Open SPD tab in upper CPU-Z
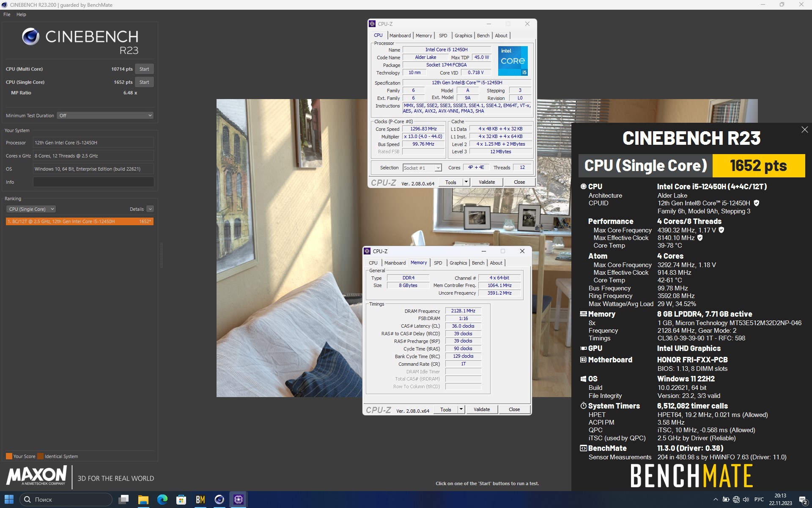Viewport: 812px width, 508px height. click(x=443, y=36)
